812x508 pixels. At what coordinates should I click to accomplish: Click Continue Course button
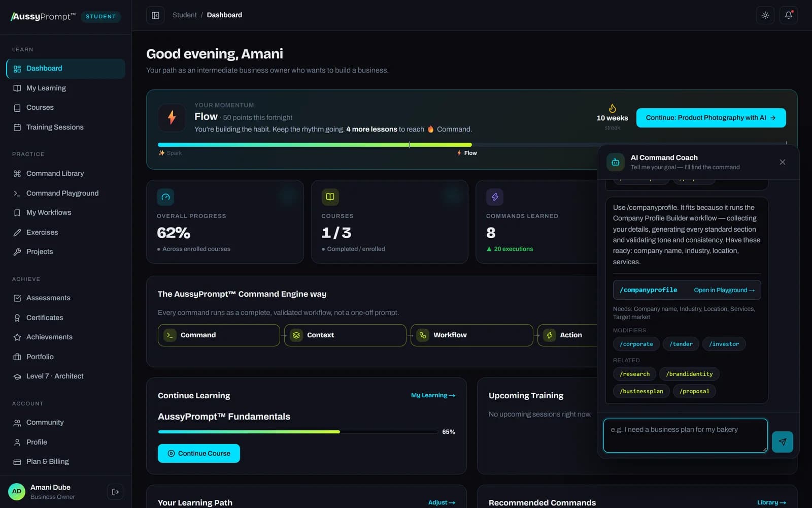(x=199, y=453)
